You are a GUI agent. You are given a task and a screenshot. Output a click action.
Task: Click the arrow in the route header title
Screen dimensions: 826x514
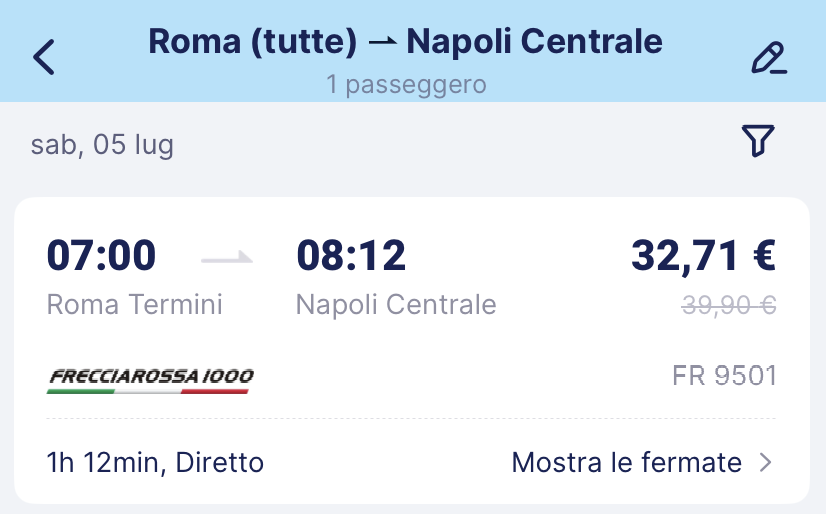382,42
